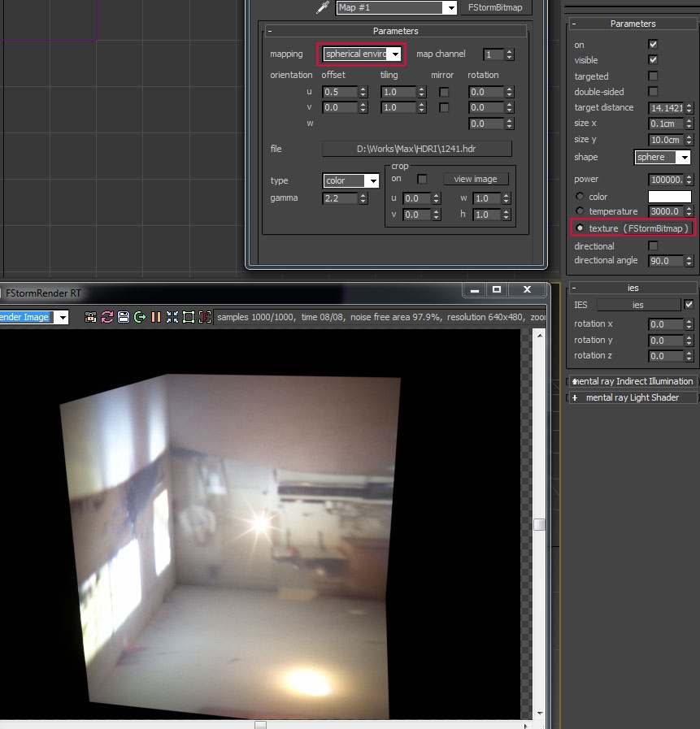Click the pink restart render arrows icon

107,317
